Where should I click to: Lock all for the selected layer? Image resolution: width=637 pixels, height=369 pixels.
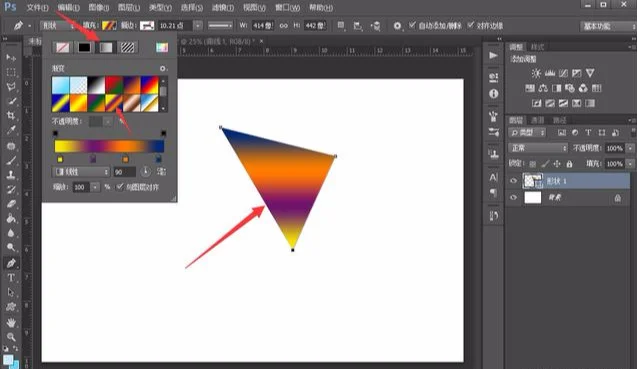(570, 164)
